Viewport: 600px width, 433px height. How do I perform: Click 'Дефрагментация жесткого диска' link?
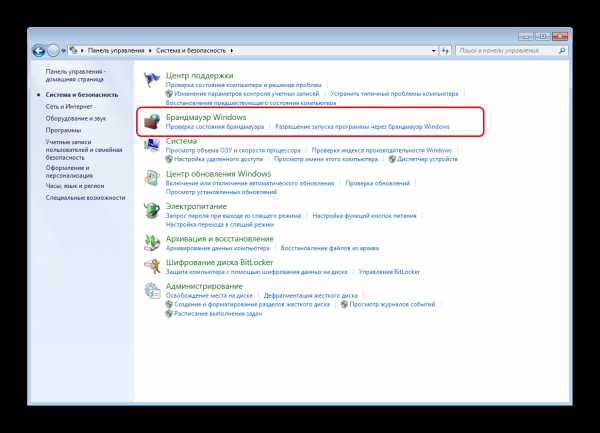[311, 296]
